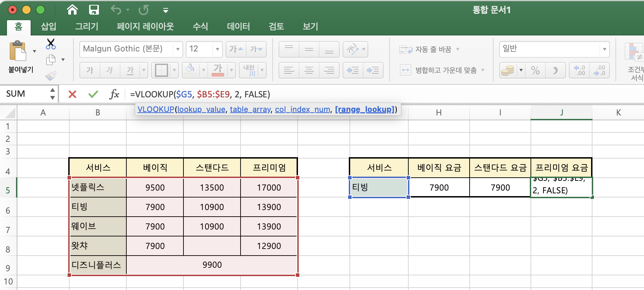Increase indent

tap(373, 70)
